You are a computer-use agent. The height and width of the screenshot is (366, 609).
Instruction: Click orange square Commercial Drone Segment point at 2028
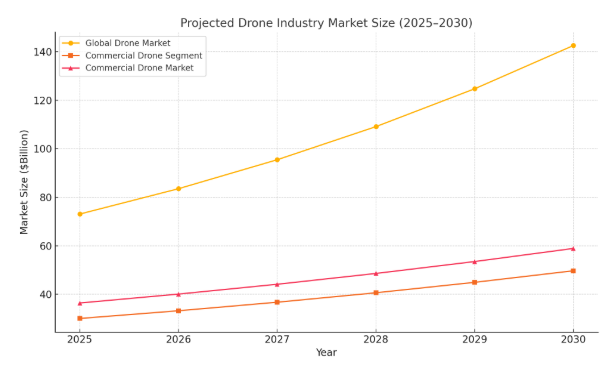point(376,293)
